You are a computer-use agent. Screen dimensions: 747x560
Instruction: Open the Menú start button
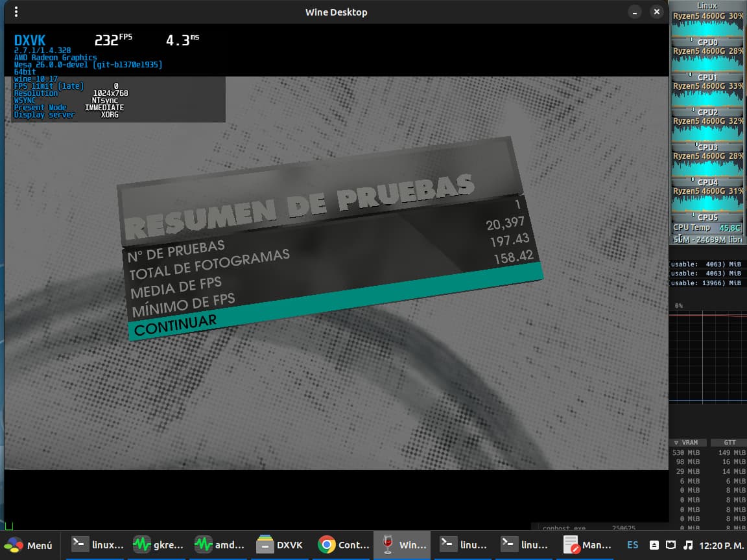pyautogui.click(x=30, y=545)
